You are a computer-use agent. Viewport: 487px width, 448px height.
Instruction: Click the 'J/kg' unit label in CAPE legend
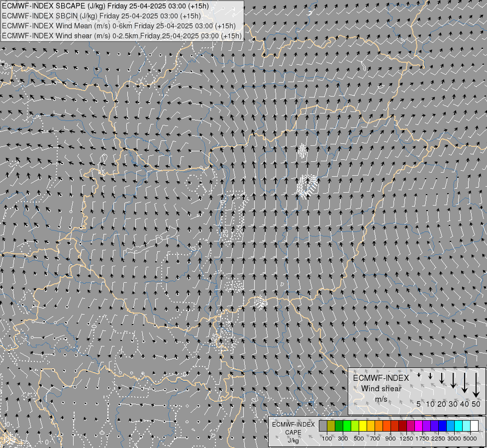coord(293,441)
